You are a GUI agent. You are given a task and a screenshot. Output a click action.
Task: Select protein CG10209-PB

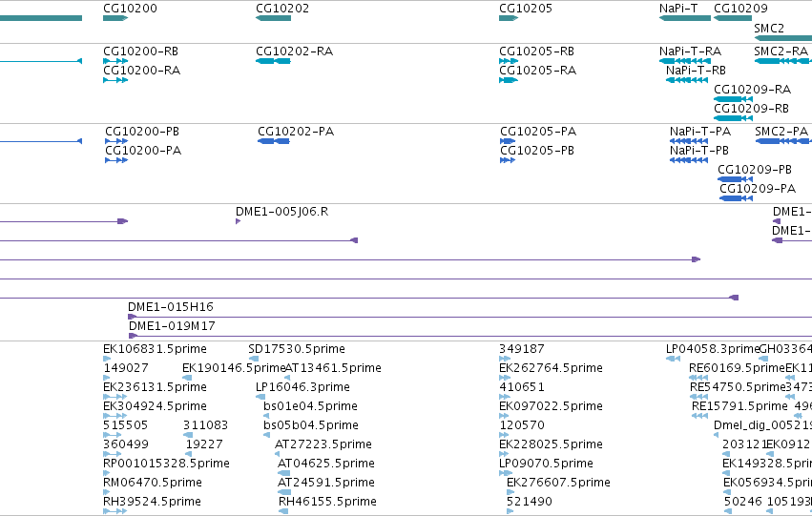(736, 179)
